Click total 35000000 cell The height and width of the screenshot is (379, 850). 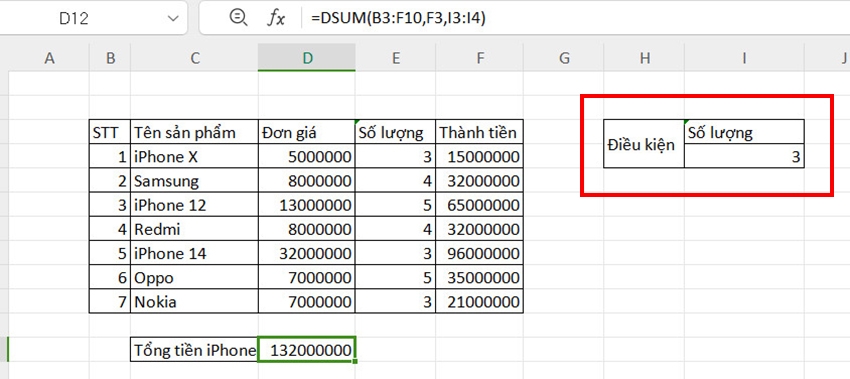480,278
